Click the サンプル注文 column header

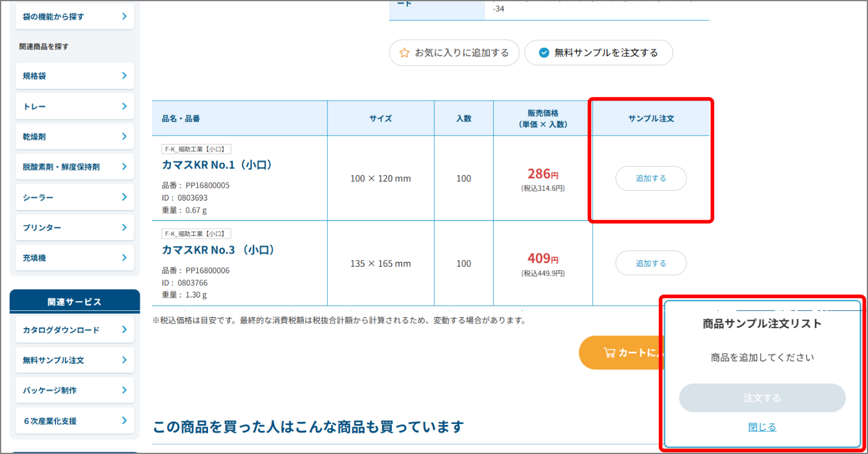coord(651,118)
